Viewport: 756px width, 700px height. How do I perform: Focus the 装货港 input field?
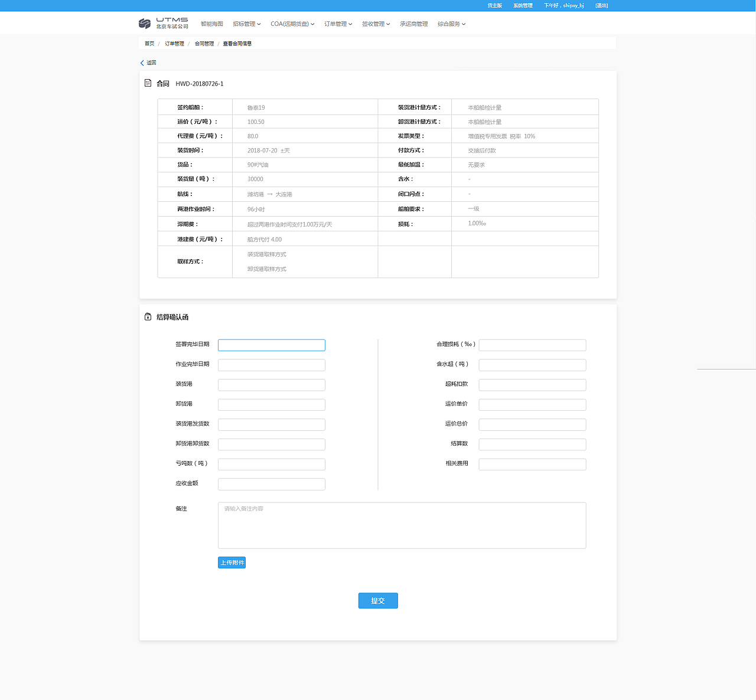(x=272, y=385)
